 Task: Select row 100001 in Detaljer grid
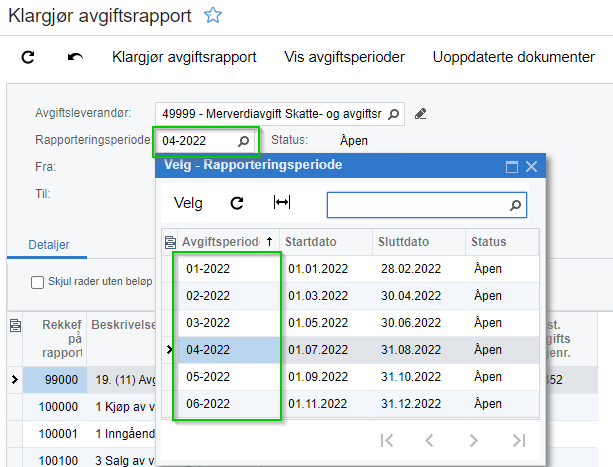[55, 434]
